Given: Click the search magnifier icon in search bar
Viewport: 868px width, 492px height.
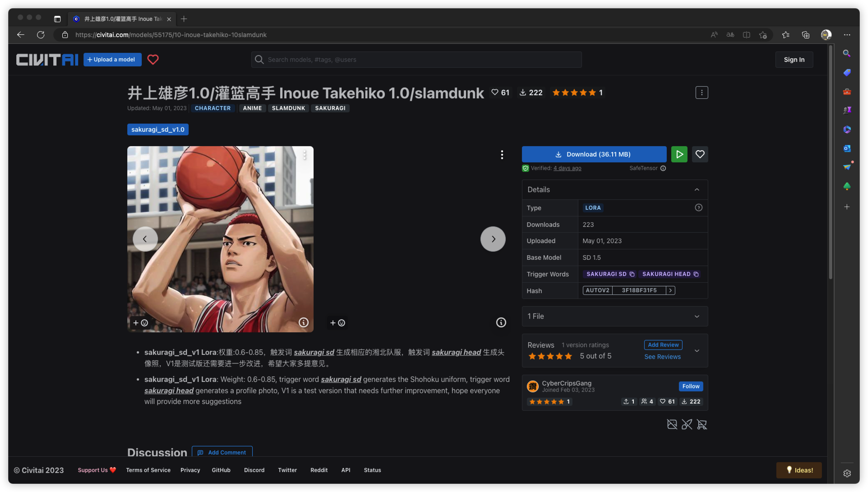Looking at the screenshot, I should 259,60.
